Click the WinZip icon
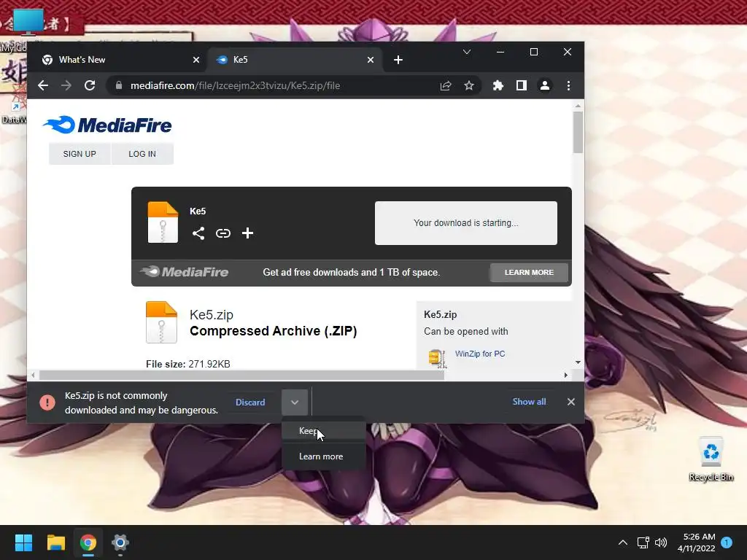Image resolution: width=747 pixels, height=560 pixels. [437, 359]
